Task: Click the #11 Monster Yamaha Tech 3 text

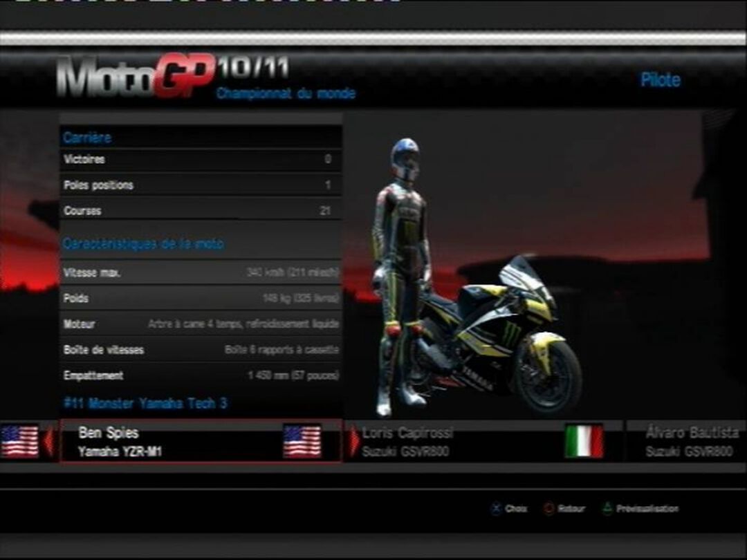Action: pyautogui.click(x=145, y=403)
